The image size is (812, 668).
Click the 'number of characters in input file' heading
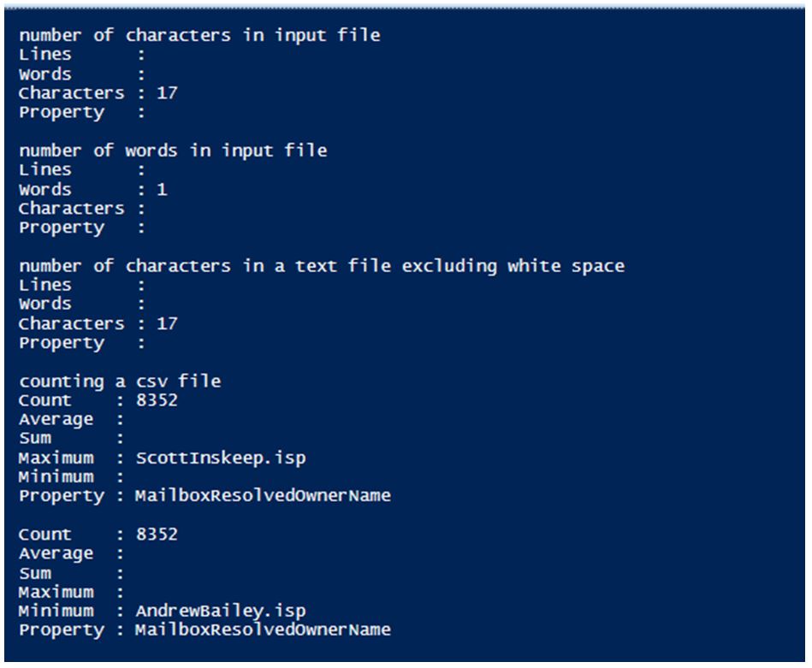pyautogui.click(x=199, y=35)
